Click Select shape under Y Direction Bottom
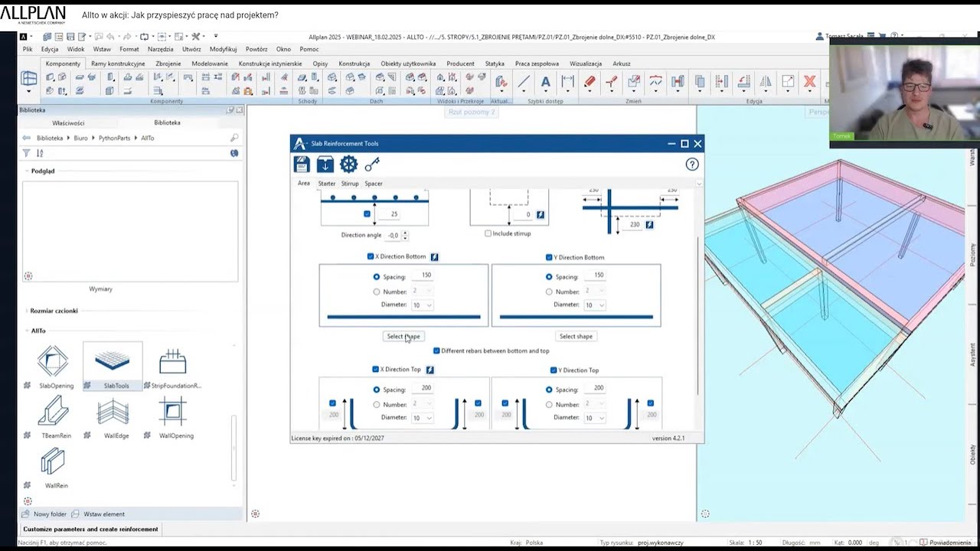The height and width of the screenshot is (551, 980). point(576,336)
